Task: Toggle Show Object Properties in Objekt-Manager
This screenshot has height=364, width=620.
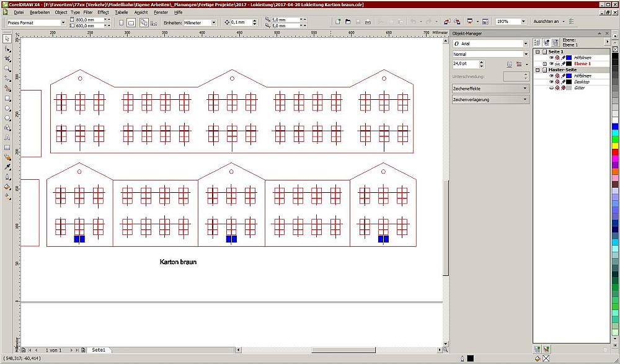Action: point(537,42)
